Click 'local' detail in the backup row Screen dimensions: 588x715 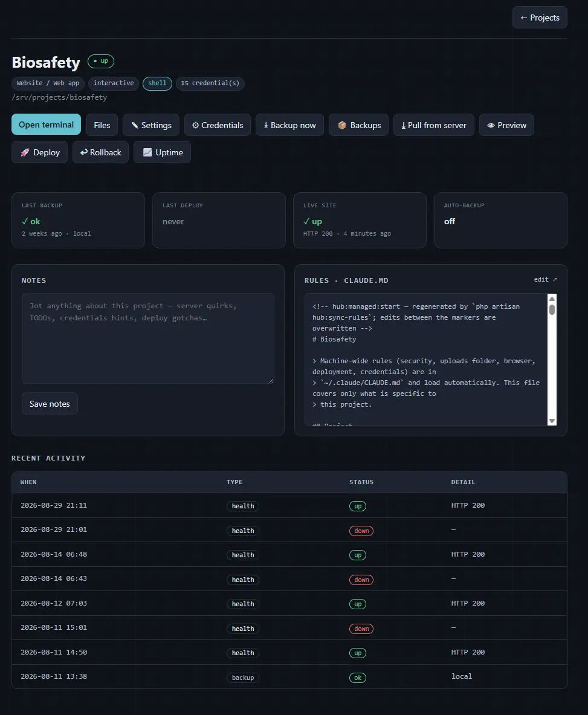point(462,676)
